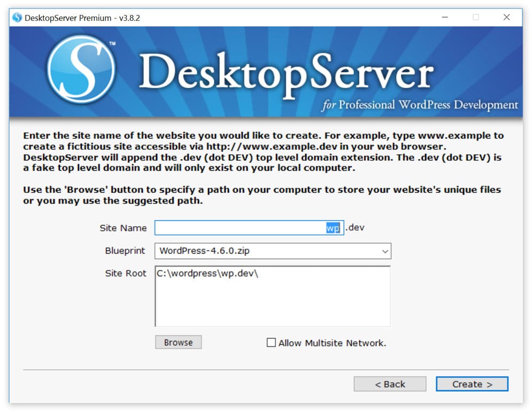Click the 'Allow Multisite Network.' label text
This screenshot has width=532, height=411.
pos(332,343)
